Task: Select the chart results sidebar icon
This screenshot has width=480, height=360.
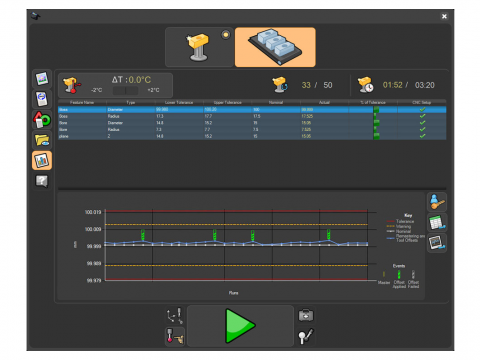Action: click(42, 160)
